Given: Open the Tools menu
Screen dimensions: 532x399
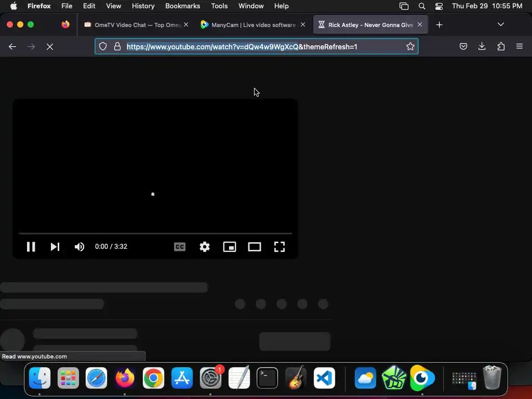Looking at the screenshot, I should pyautogui.click(x=219, y=6).
